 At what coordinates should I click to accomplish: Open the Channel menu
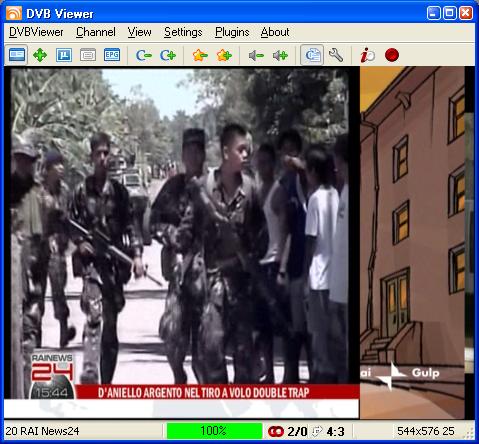(x=96, y=32)
